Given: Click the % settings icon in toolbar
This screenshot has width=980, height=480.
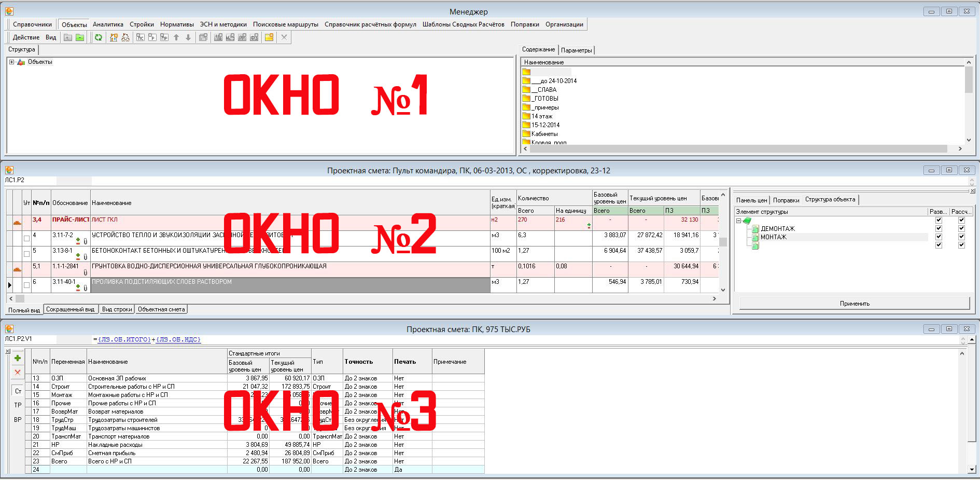Looking at the screenshot, I should click(x=218, y=37).
